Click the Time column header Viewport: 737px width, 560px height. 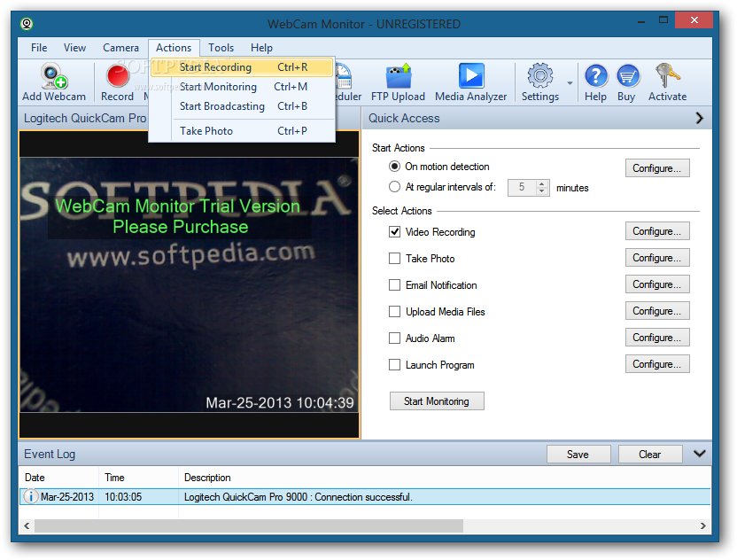point(139,478)
